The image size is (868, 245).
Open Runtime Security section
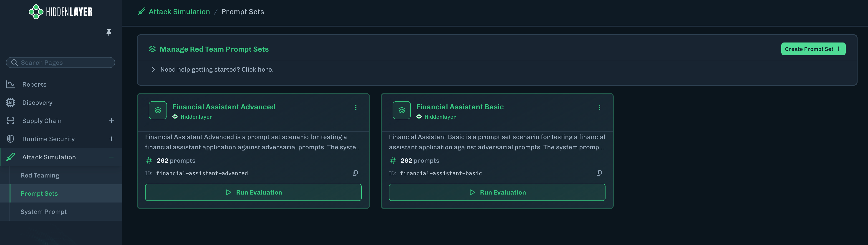(x=48, y=139)
